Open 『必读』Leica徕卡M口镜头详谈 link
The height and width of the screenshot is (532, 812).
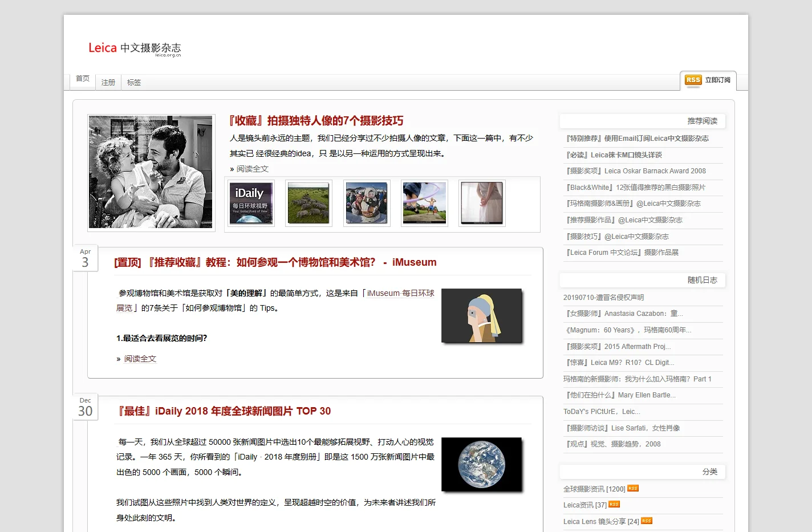click(x=613, y=155)
